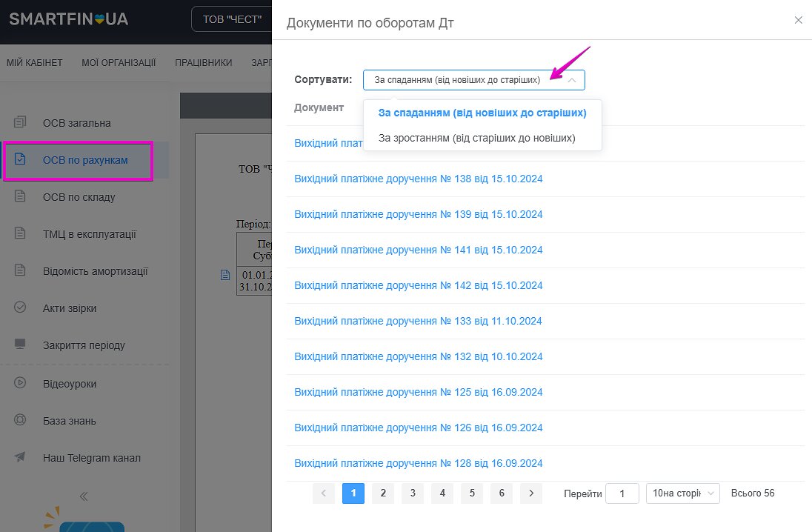This screenshot has width=812, height=532.
Task: Open Відеоуроки section
Action: [70, 384]
